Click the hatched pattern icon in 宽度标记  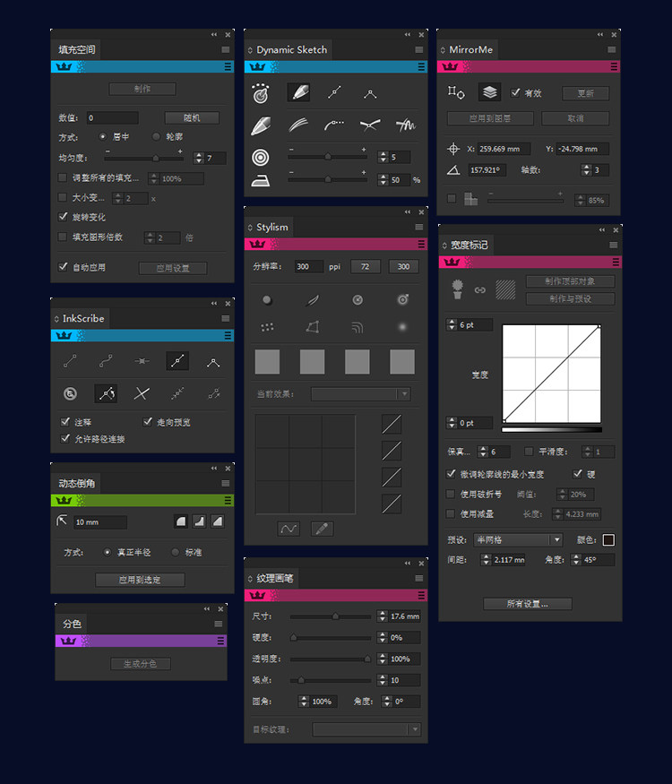tap(505, 290)
